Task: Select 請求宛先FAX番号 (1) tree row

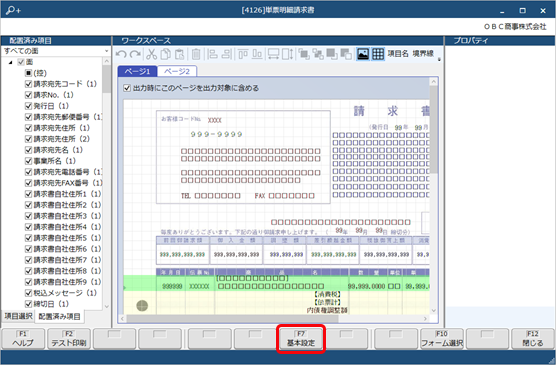Action: [x=68, y=183]
